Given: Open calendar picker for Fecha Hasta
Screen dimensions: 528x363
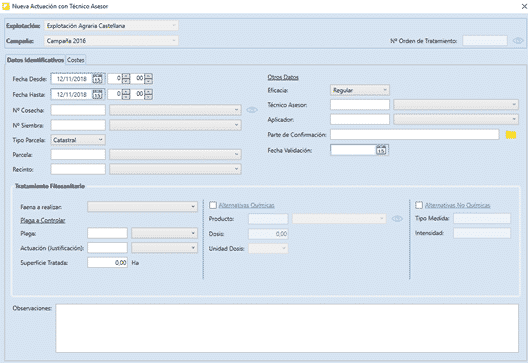Looking at the screenshot, I should 97,94.
